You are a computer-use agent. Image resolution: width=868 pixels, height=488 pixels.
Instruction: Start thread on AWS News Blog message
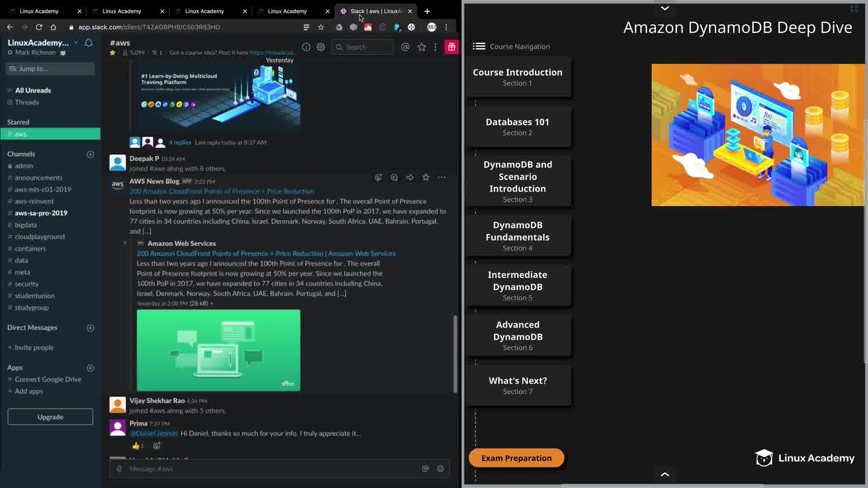394,178
